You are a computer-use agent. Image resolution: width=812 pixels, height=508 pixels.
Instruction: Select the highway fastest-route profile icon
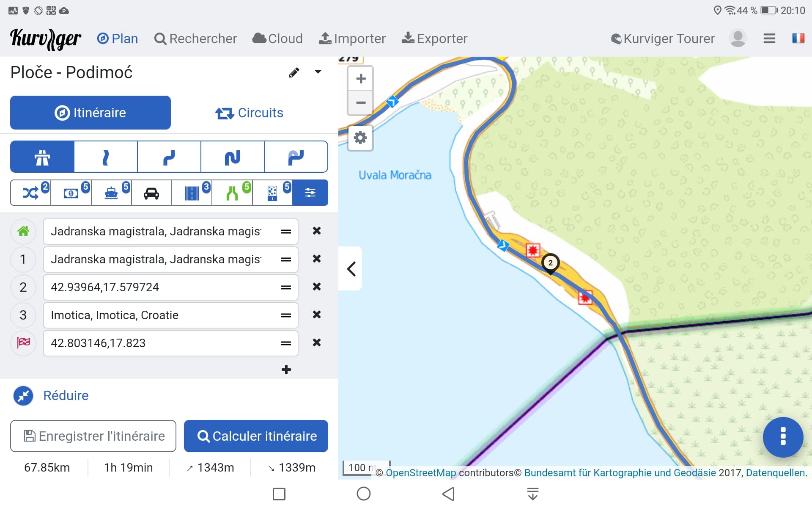point(42,157)
